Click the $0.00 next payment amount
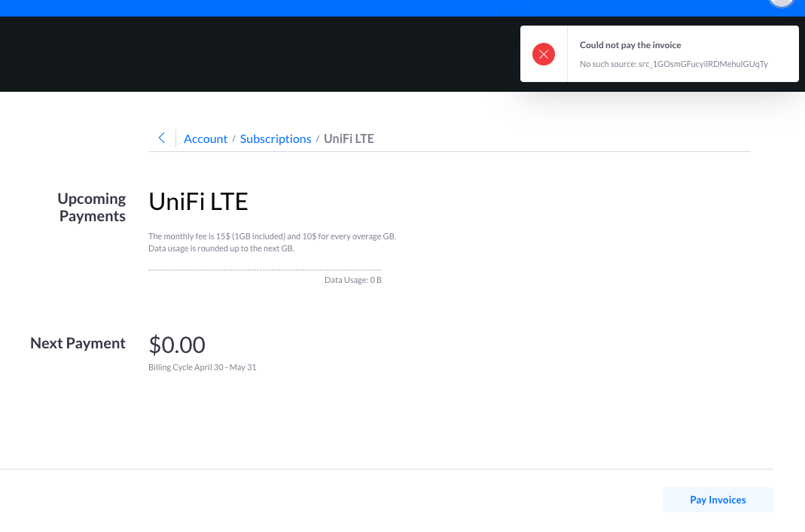805x532 pixels. [177, 345]
